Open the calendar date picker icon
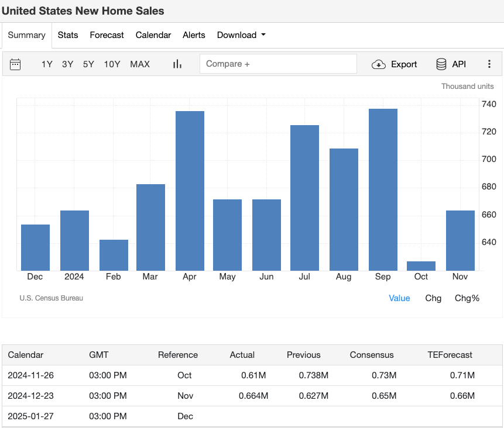504x428 pixels. pos(15,64)
